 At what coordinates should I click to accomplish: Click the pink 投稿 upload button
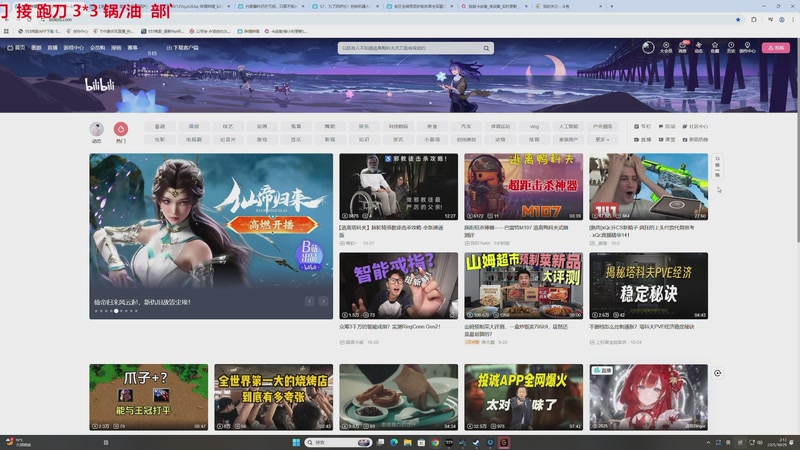(x=776, y=47)
